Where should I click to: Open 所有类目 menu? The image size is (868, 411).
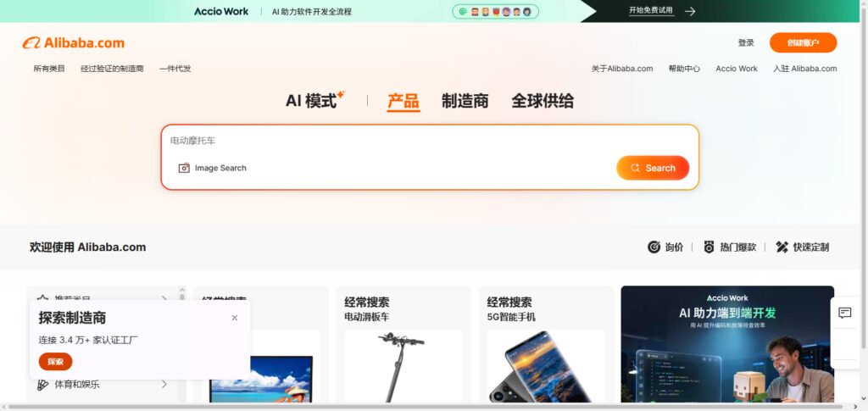(49, 69)
